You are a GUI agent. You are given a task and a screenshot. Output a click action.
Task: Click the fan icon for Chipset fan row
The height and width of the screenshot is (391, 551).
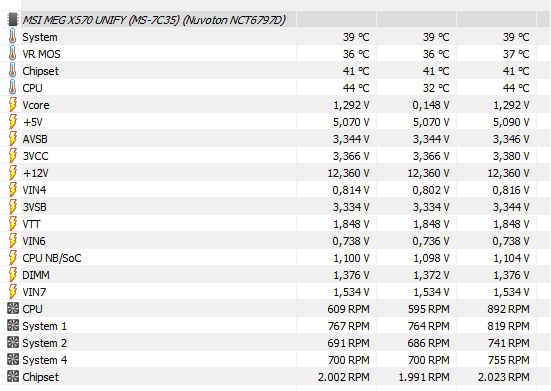[x=13, y=376]
